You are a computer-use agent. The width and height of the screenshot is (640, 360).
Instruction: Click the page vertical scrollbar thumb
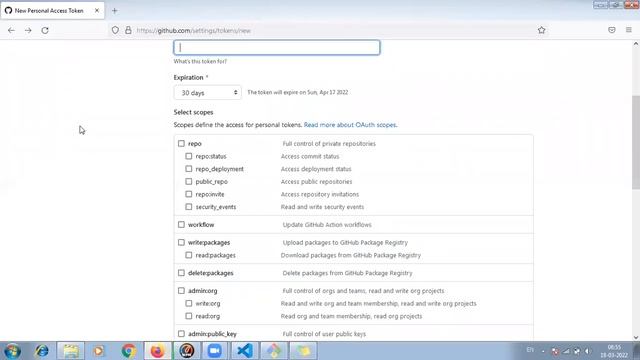(636, 142)
